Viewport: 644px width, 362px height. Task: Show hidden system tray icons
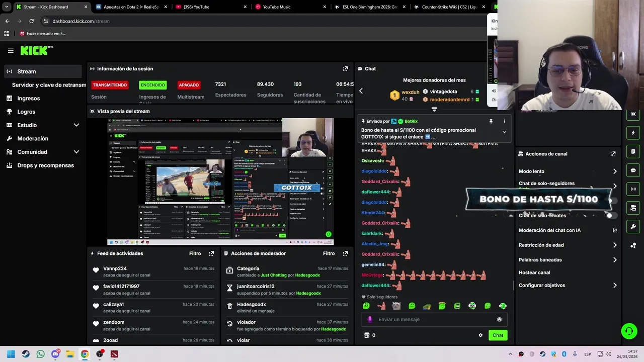(x=510, y=354)
